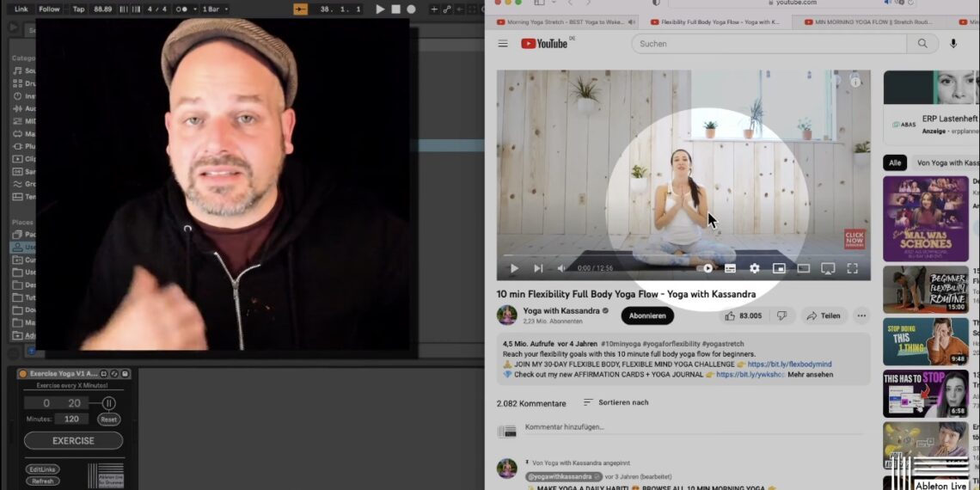This screenshot has height=490, width=980.
Task: Click the 88.89 tempo field
Action: coord(102,9)
